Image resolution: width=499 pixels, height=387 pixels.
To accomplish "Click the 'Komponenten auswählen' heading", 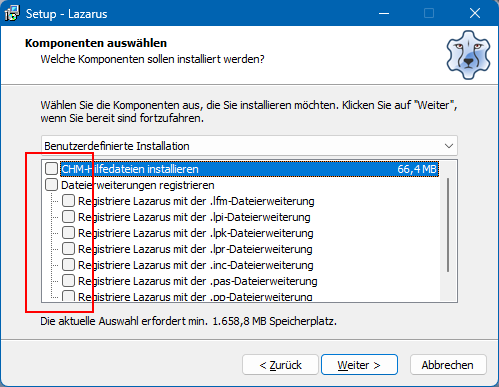I will (x=96, y=43).
